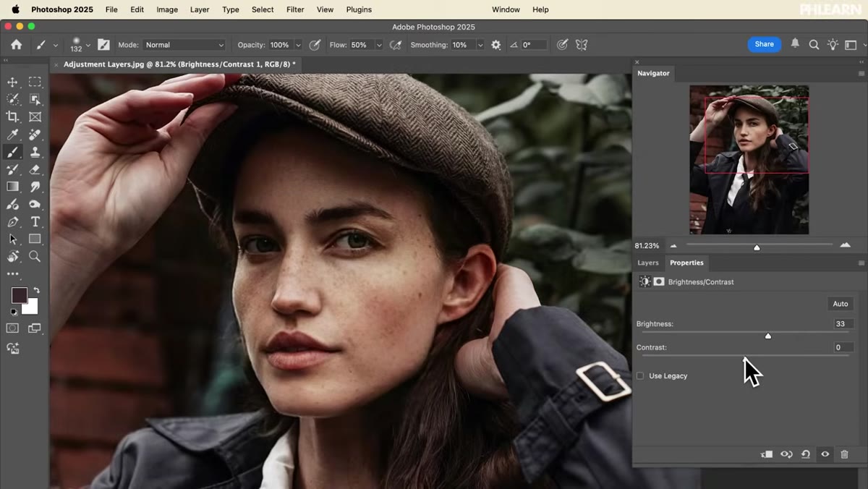Viewport: 868px width, 489px height.
Task: Toggle adjustment layer visibility eye icon
Action: 825,454
